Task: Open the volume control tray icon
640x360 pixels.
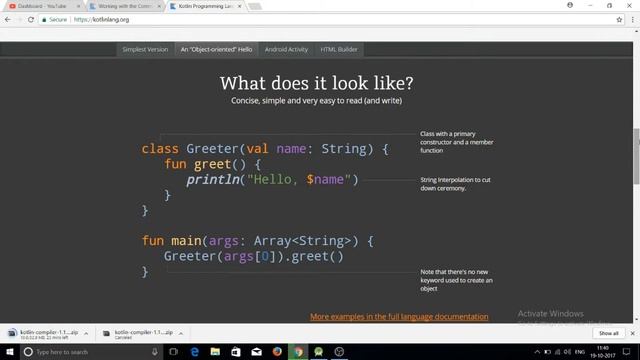Action: point(567,352)
